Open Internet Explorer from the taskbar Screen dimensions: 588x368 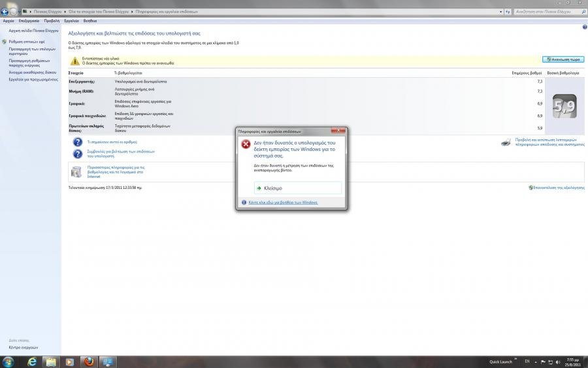click(x=30, y=362)
